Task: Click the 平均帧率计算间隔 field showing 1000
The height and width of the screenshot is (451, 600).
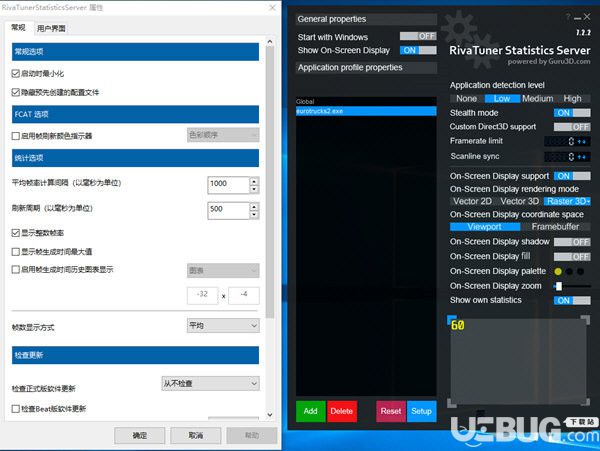Action: (228, 185)
